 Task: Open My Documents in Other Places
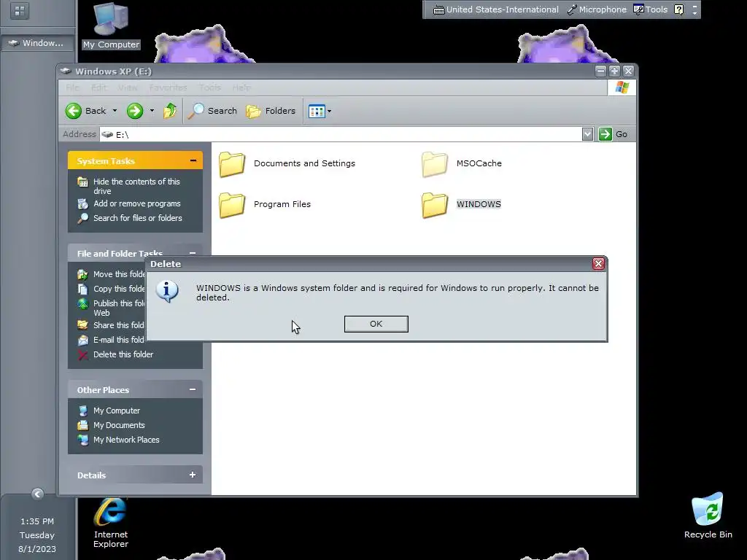(119, 425)
